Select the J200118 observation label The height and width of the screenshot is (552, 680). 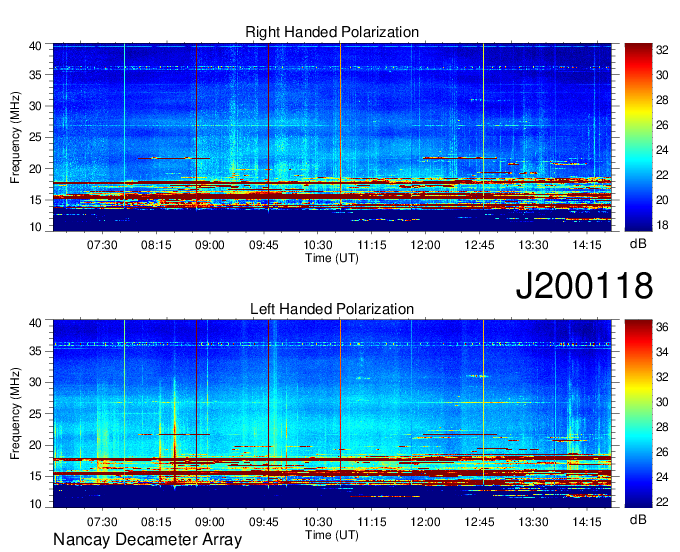click(x=584, y=285)
